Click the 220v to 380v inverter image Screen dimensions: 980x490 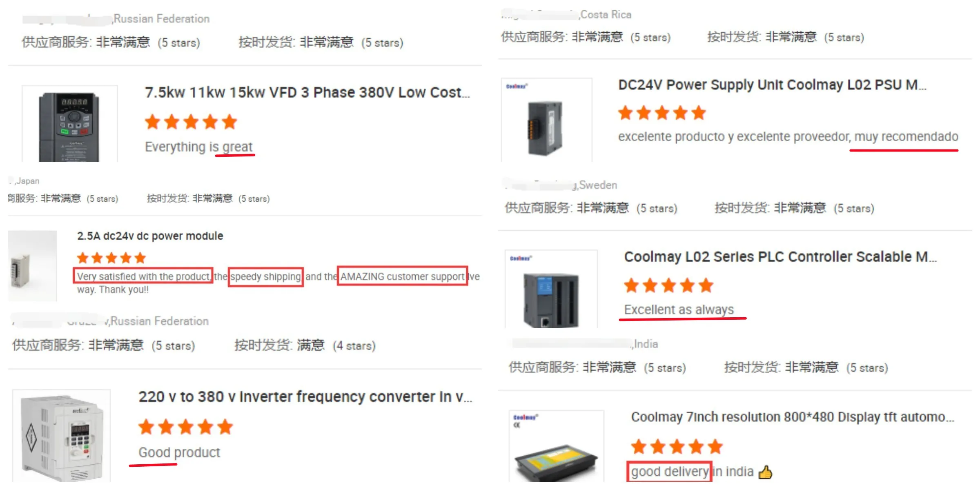coord(62,436)
